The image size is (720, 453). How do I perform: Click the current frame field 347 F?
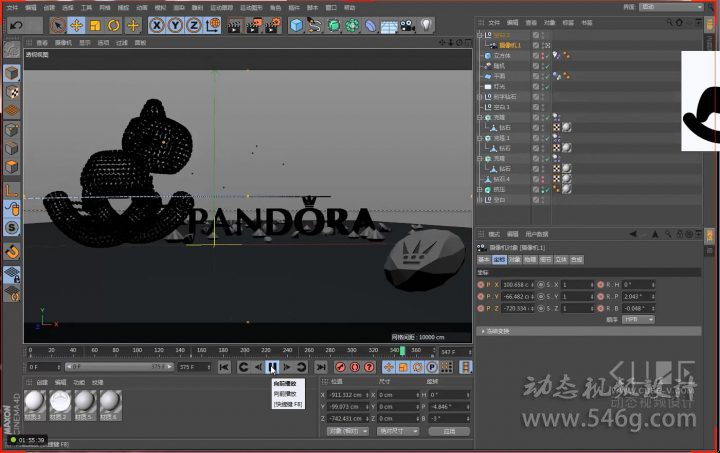[x=456, y=352]
